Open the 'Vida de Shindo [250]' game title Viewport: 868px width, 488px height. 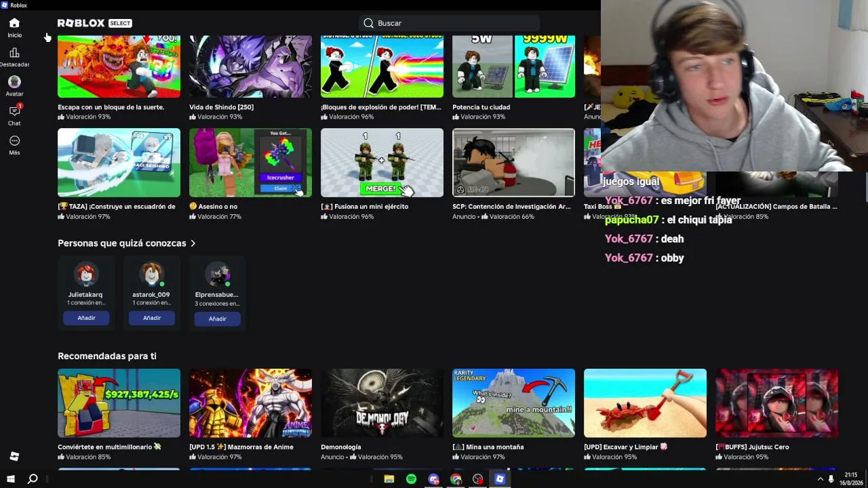click(x=221, y=107)
